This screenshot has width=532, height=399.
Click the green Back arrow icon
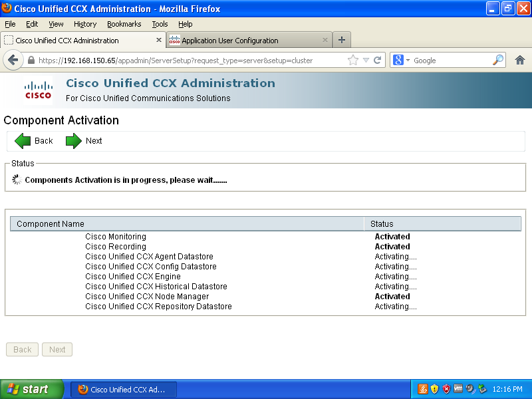click(x=23, y=141)
